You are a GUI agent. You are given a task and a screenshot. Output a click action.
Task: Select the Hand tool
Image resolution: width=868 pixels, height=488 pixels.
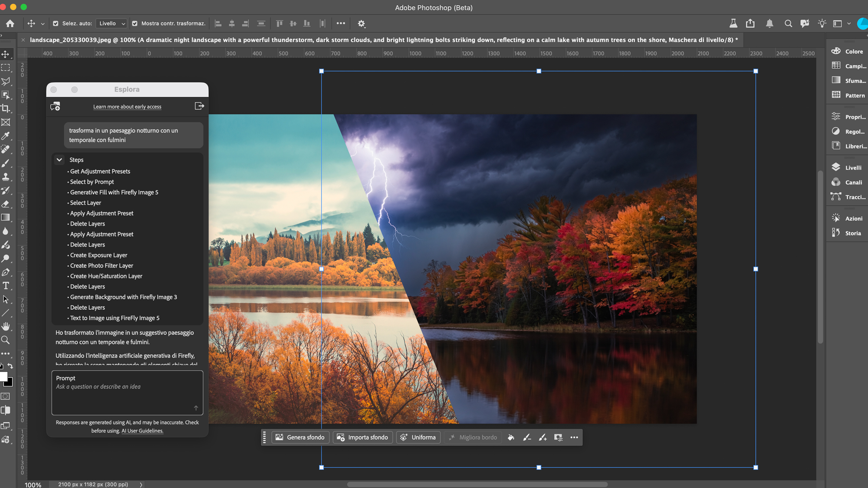pos(6,326)
